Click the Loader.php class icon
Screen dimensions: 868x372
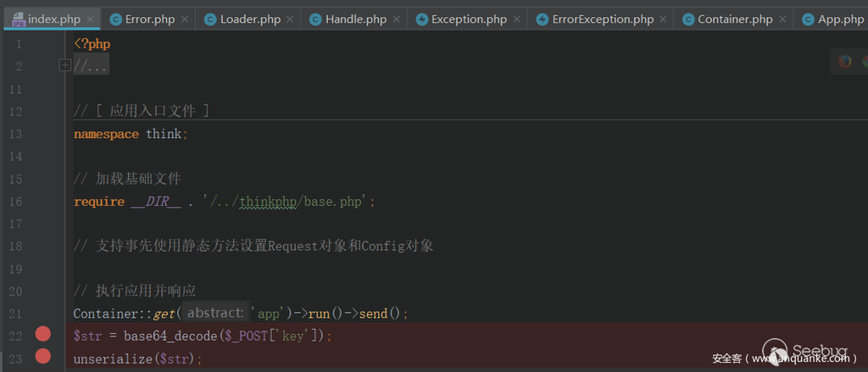pyautogui.click(x=210, y=19)
